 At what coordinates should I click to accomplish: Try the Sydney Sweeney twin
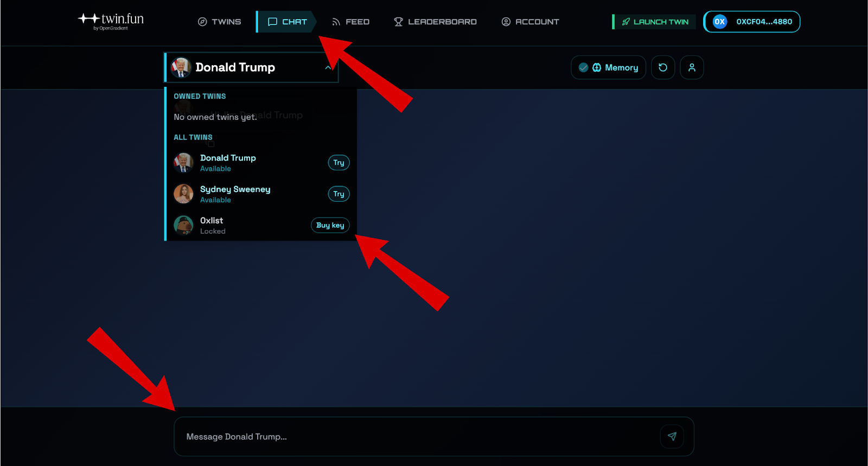coord(339,194)
